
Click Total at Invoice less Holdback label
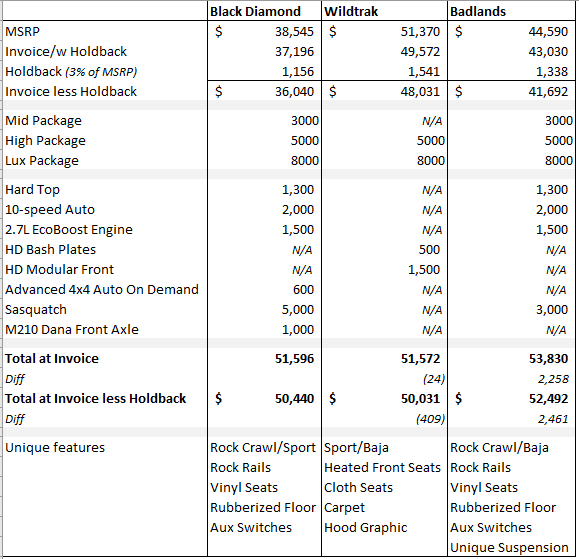(x=96, y=399)
